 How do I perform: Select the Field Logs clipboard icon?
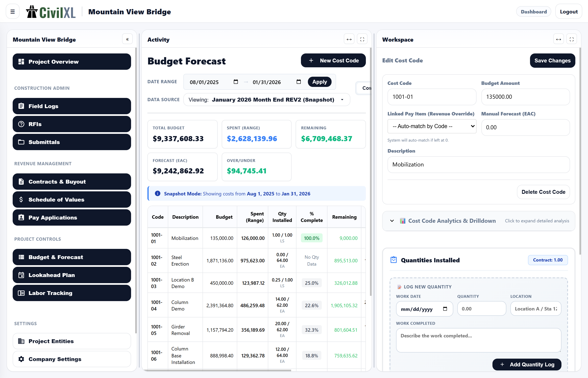click(x=21, y=106)
